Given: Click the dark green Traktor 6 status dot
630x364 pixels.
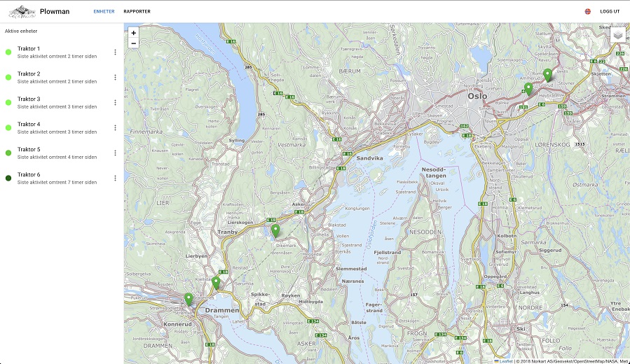Looking at the screenshot, I should [8, 178].
